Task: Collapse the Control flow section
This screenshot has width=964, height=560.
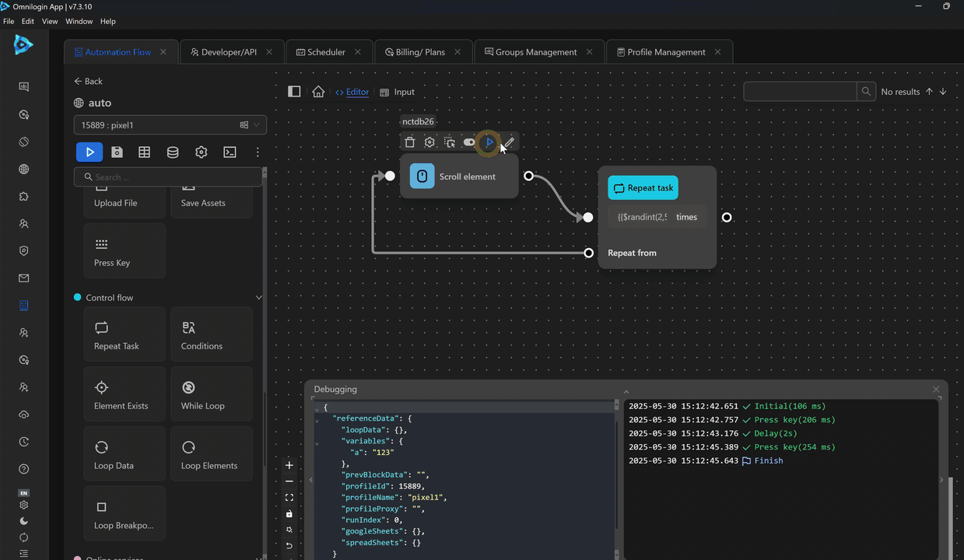Action: [x=259, y=298]
